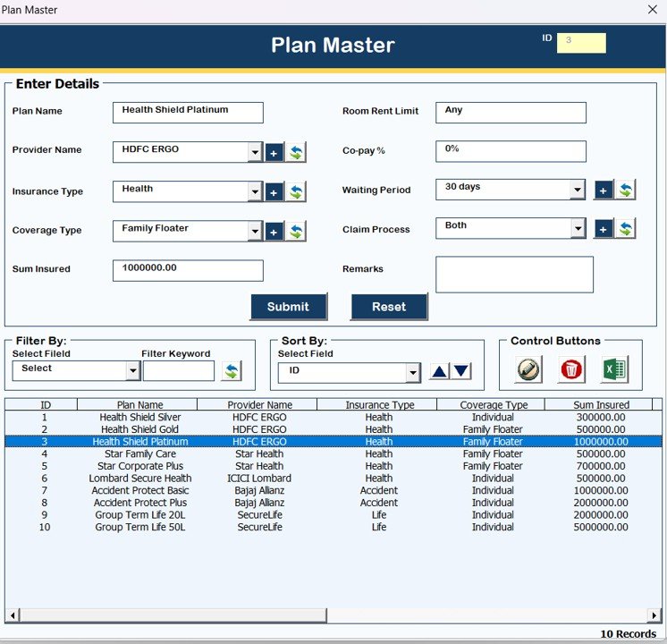Viewport: 667px width, 644px height.
Task: Expand the Filter By Select Field dropdown
Action: (x=132, y=370)
